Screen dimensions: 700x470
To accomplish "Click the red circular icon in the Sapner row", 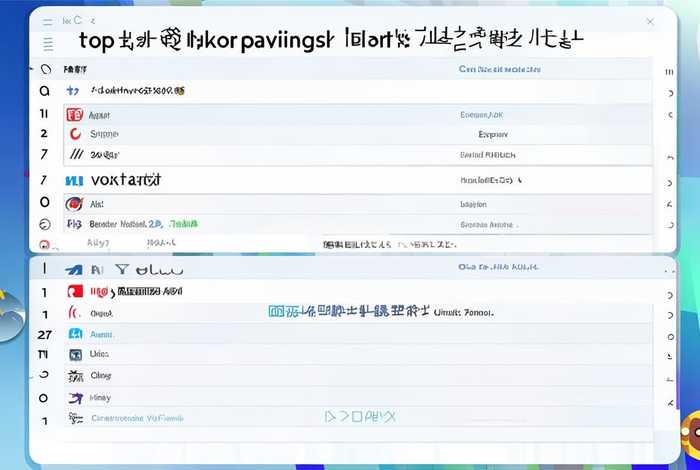I will click(x=74, y=133).
